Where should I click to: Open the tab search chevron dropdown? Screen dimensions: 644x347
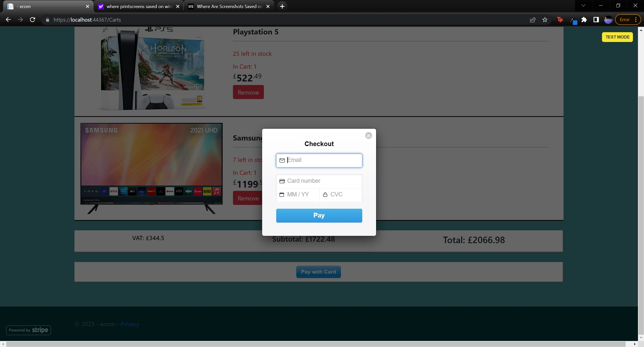(583, 5)
